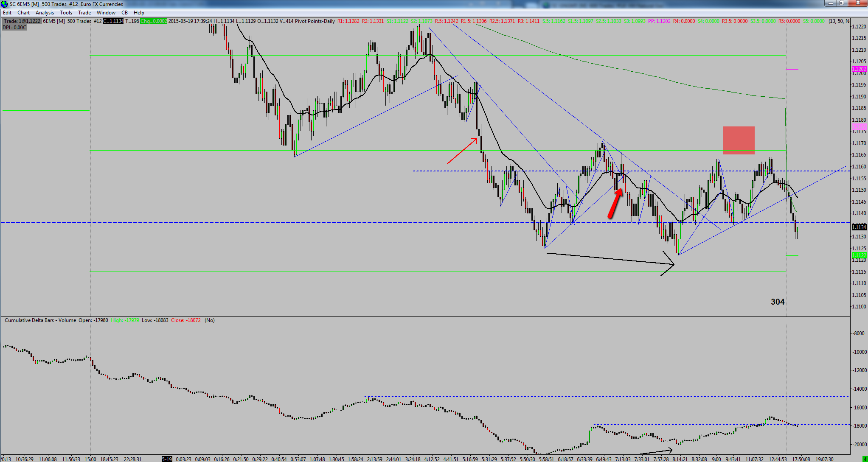Click the 'Cumulative Delta Bars - Volume' study label
The height and width of the screenshot is (462, 868).
tap(40, 320)
